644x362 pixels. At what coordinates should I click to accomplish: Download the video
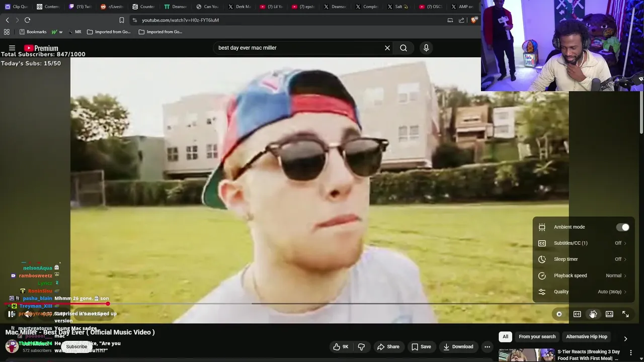457,346
